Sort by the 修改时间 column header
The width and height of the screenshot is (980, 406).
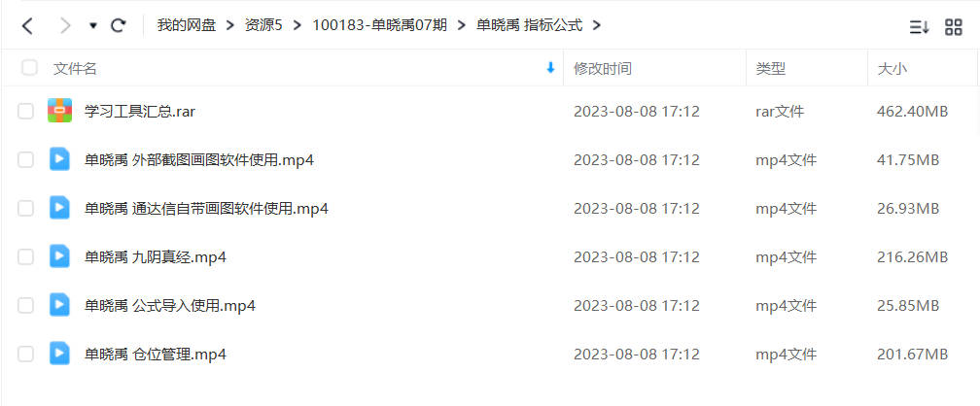click(603, 69)
